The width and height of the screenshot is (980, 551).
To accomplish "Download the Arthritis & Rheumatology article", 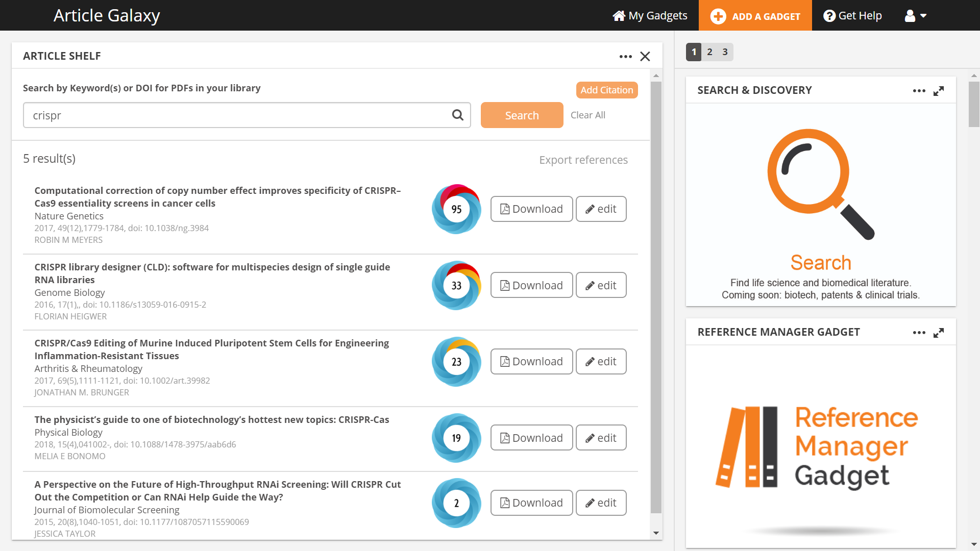I will click(531, 362).
